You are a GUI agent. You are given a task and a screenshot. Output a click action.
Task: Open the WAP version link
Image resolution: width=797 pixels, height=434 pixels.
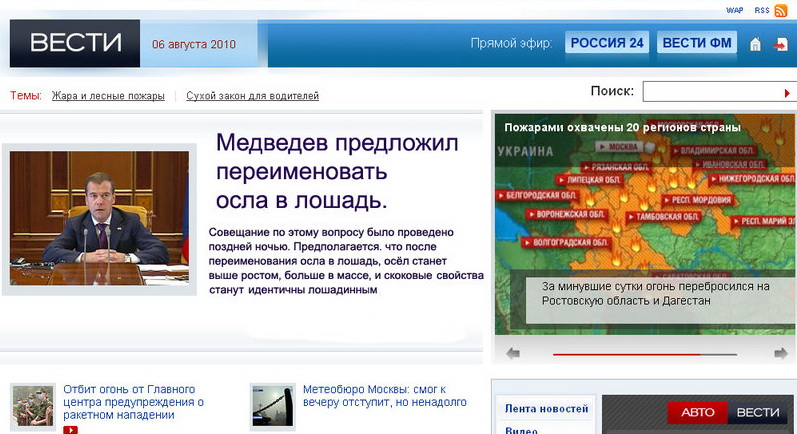point(734,10)
